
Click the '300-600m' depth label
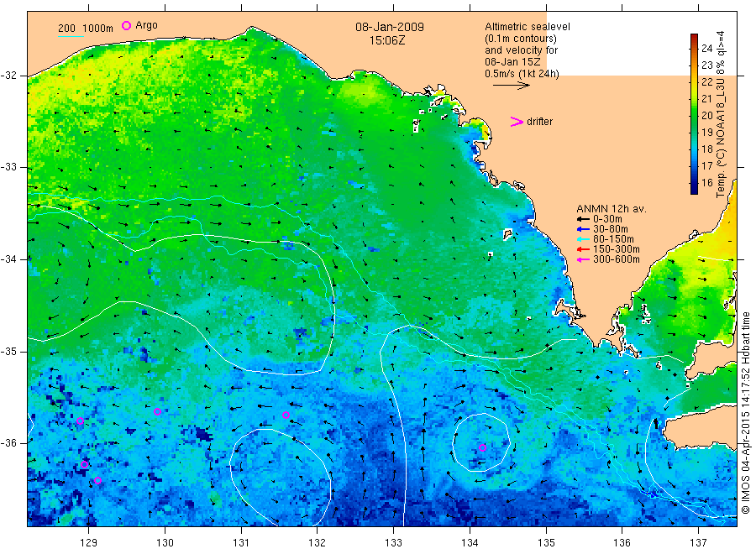click(x=617, y=259)
